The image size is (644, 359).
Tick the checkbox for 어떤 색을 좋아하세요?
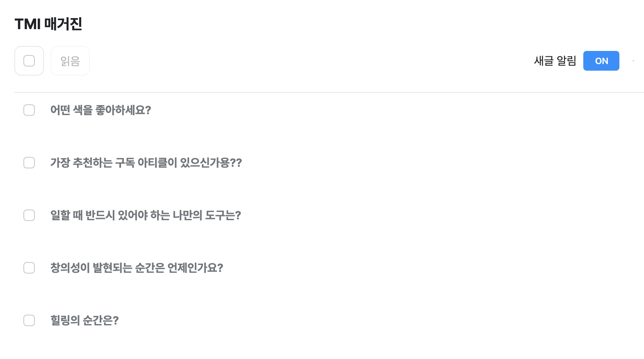pos(29,110)
